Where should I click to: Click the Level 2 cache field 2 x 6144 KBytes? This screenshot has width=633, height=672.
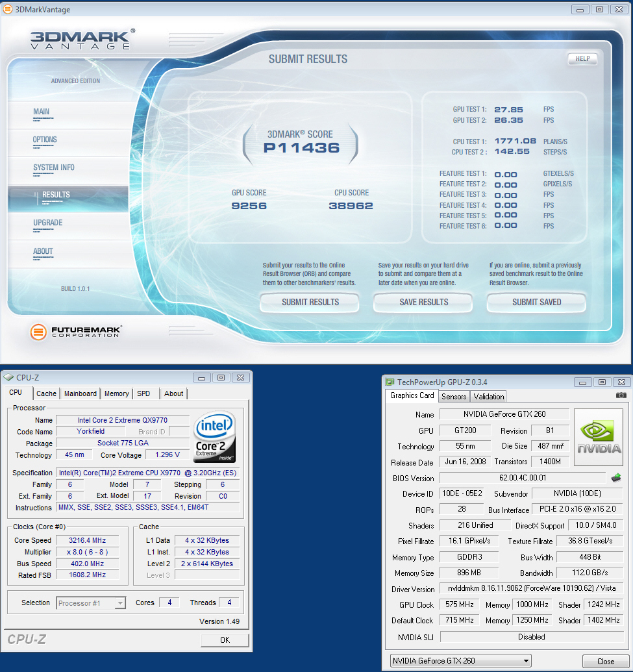(207, 564)
